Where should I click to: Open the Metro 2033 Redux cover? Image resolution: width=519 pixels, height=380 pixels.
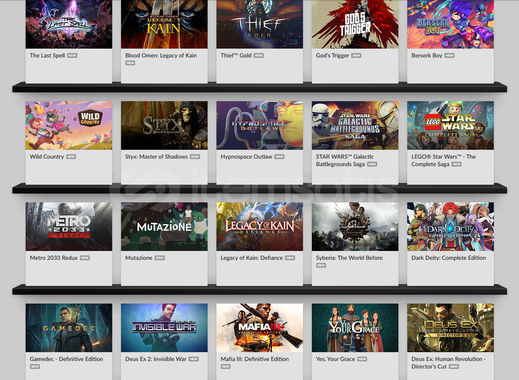click(69, 226)
